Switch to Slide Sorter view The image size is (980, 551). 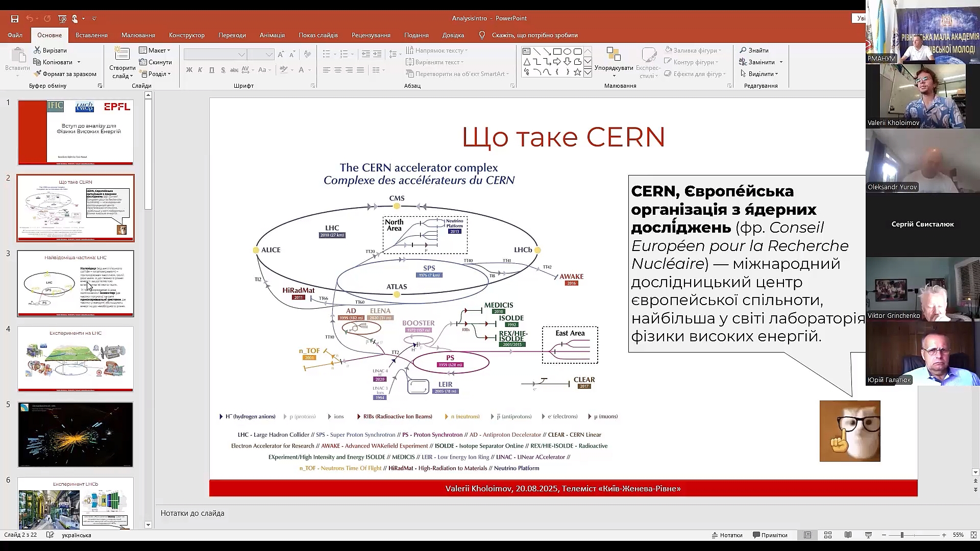(828, 535)
